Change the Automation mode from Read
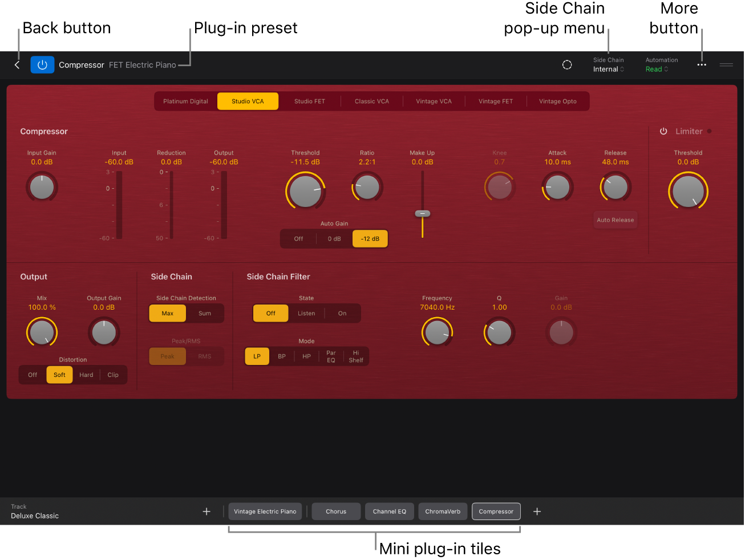The image size is (745, 560). tap(657, 68)
